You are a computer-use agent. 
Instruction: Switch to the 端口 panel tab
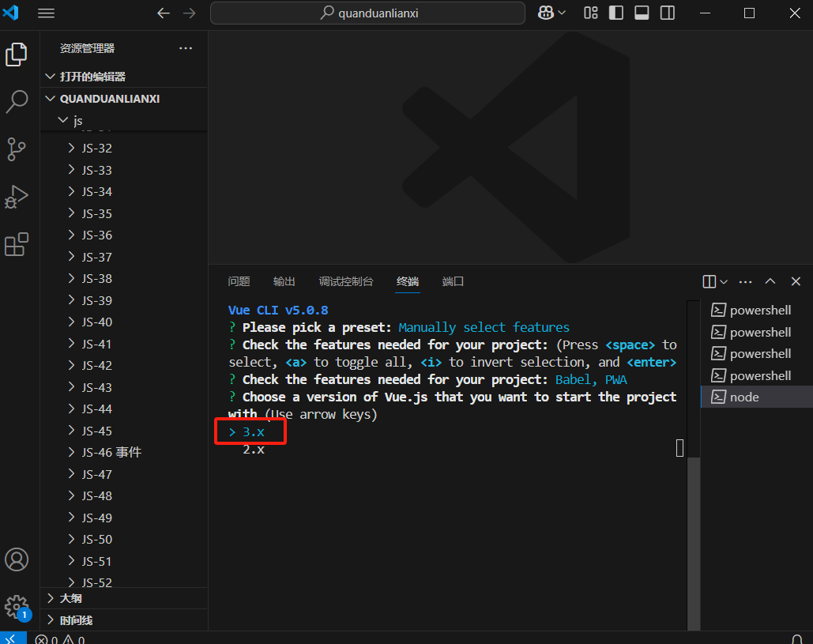click(453, 281)
